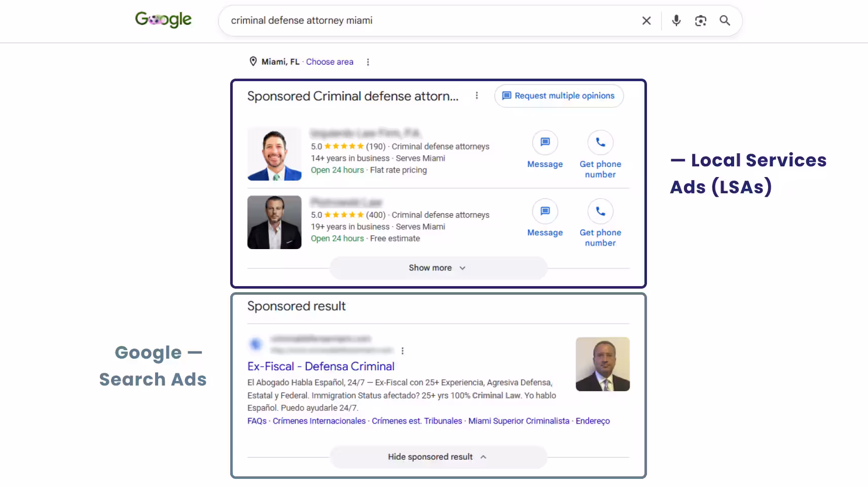Expand the Show more sponsored listings
Image resolution: width=868 pixels, height=487 pixels.
click(x=439, y=268)
